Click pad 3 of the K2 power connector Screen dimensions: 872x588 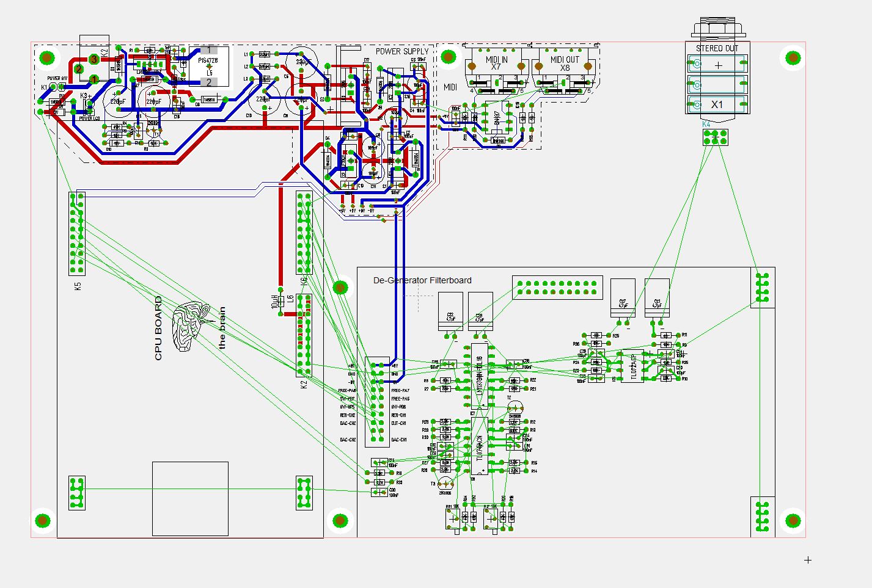(x=93, y=59)
